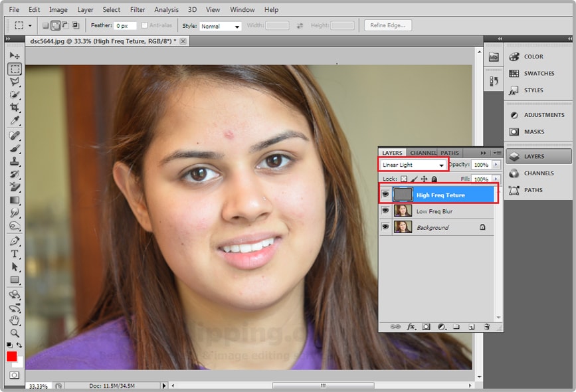Toggle visibility of Low Freq Blur layer
This screenshot has height=392, width=576.
tap(385, 211)
